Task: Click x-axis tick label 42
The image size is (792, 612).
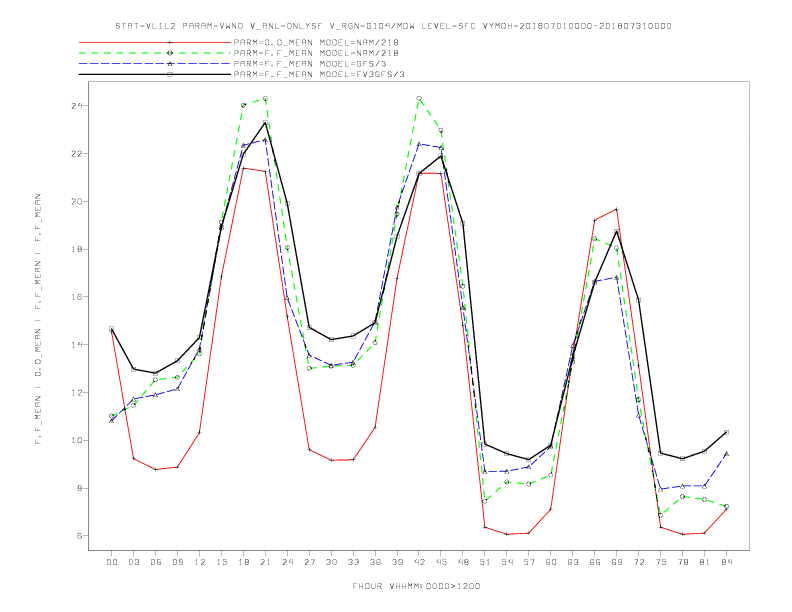Action: pos(419,562)
